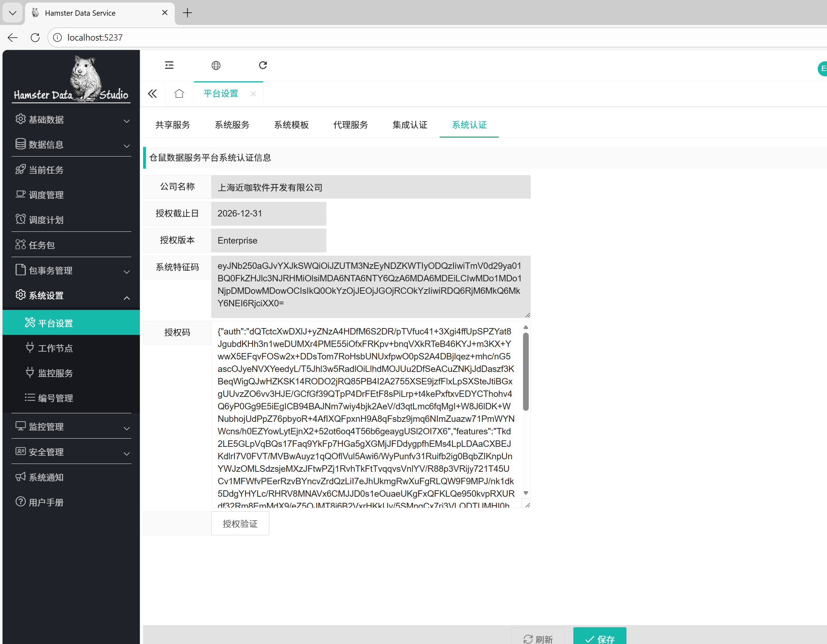Image resolution: width=827 pixels, height=644 pixels.
Task: Close the 平台设置 page tab
Action: coord(253,94)
